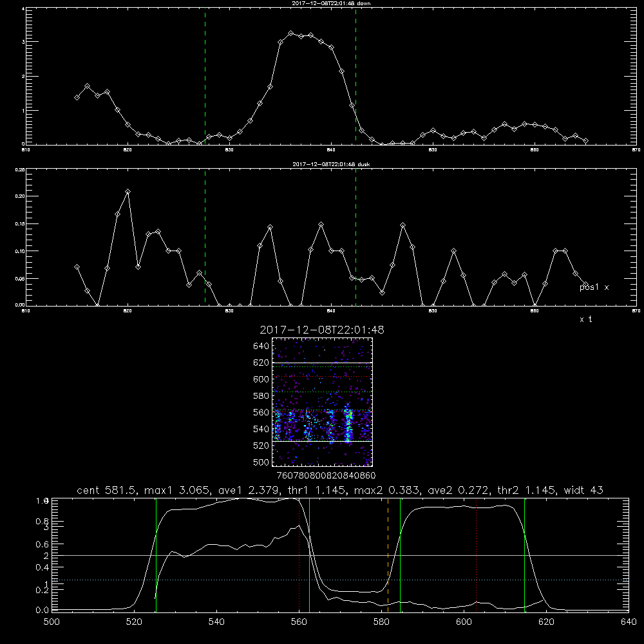Viewport: 644px width, 644px height.
Task: Click the spectrogram title '2017-12-08T22:01:48'
Action: coord(322,330)
